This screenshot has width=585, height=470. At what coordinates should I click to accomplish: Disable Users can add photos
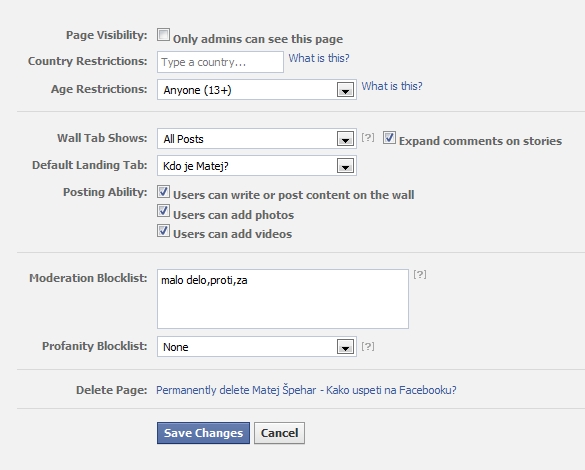[x=163, y=211]
